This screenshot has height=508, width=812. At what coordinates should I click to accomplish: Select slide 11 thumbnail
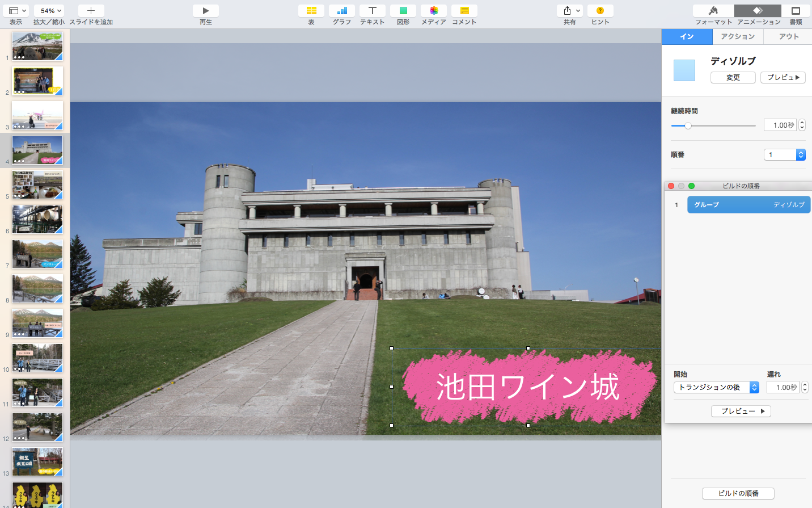pos(37,393)
